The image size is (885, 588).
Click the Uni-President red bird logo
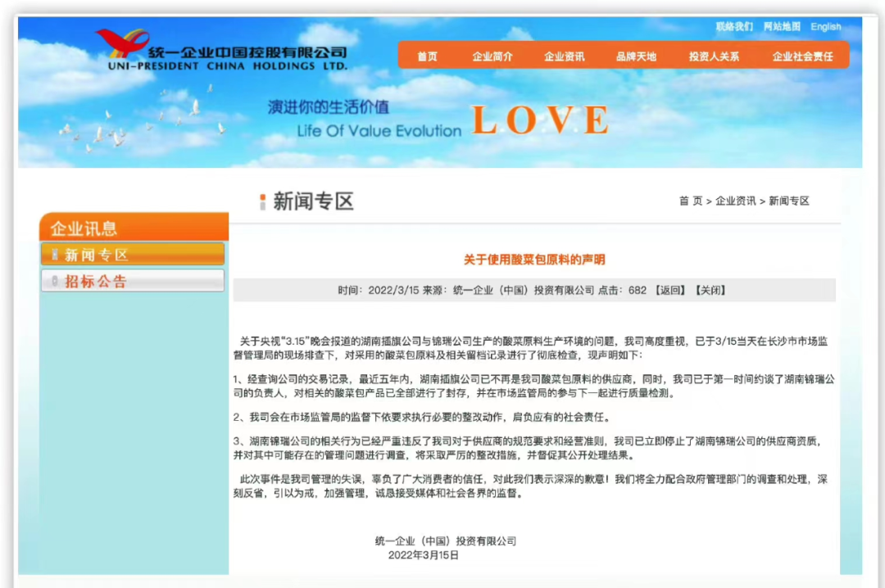point(122,43)
